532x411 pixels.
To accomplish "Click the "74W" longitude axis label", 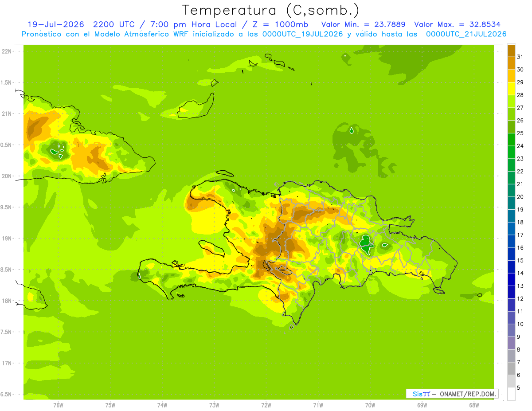I will [162, 405].
